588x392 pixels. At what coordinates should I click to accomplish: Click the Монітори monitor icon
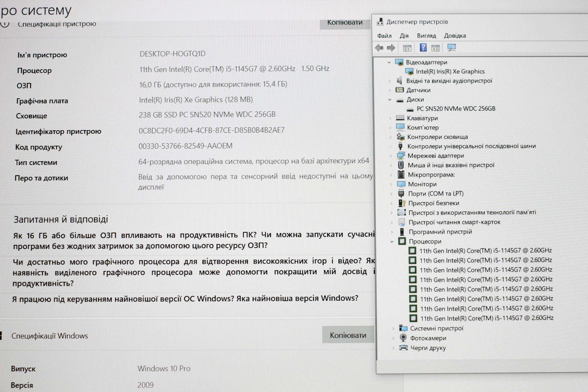pyautogui.click(x=401, y=184)
